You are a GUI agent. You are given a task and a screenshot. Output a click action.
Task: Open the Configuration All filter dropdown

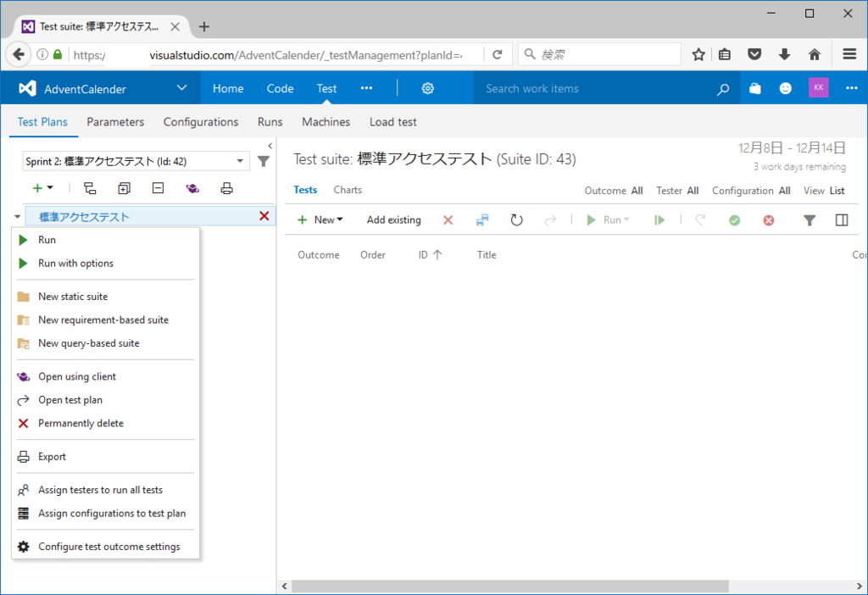[751, 191]
